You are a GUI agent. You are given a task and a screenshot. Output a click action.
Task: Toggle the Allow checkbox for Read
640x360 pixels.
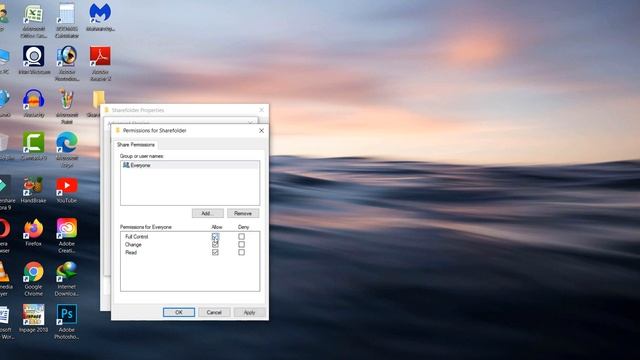click(215, 252)
